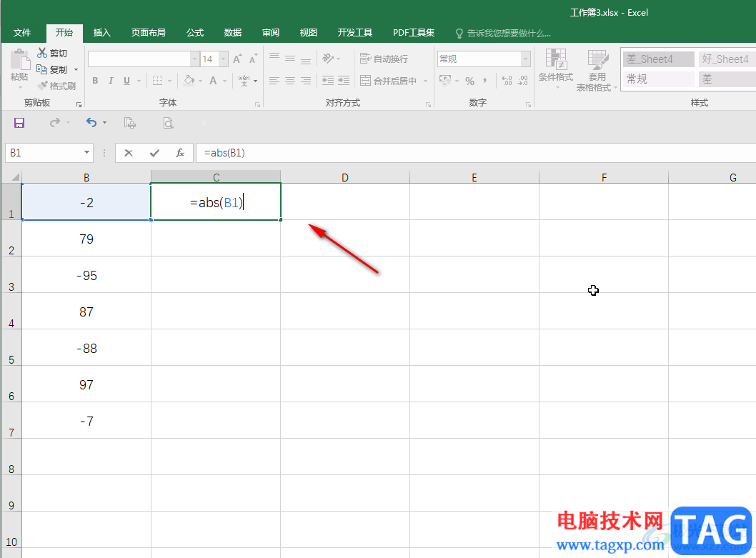This screenshot has height=558, width=756.
Task: Click the Copy icon
Action: tap(42, 69)
